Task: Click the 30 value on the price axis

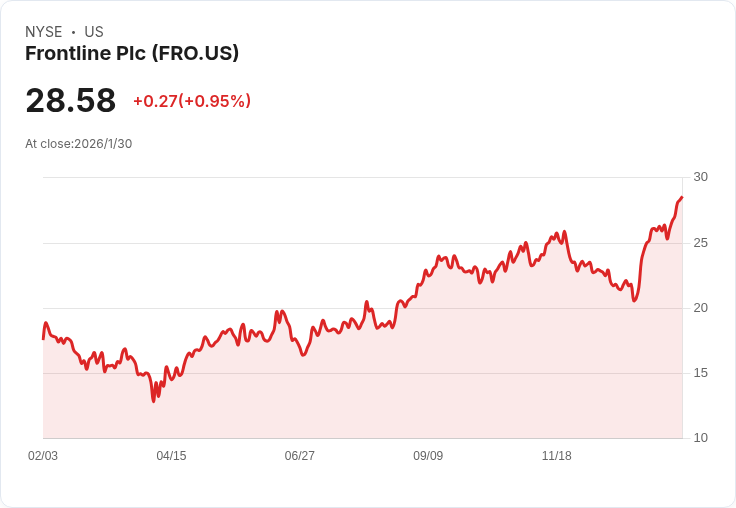Action: click(700, 177)
